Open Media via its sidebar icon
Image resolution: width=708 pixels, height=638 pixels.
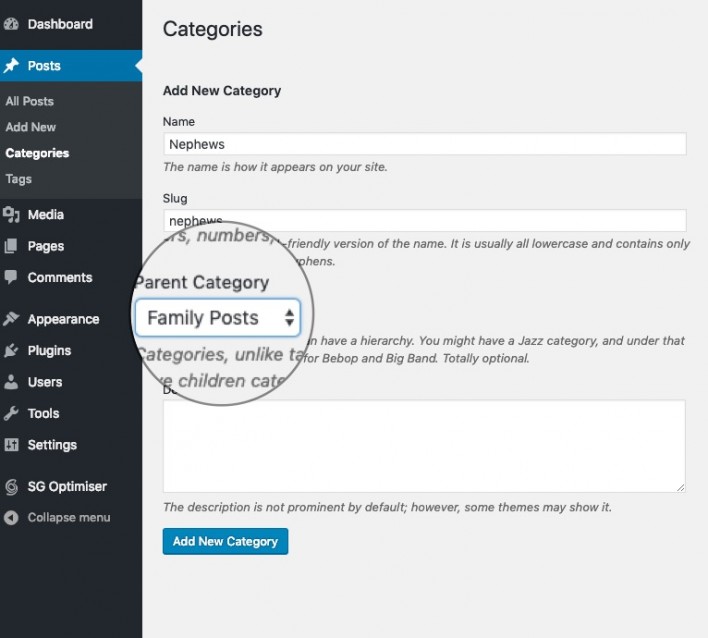pos(11,214)
